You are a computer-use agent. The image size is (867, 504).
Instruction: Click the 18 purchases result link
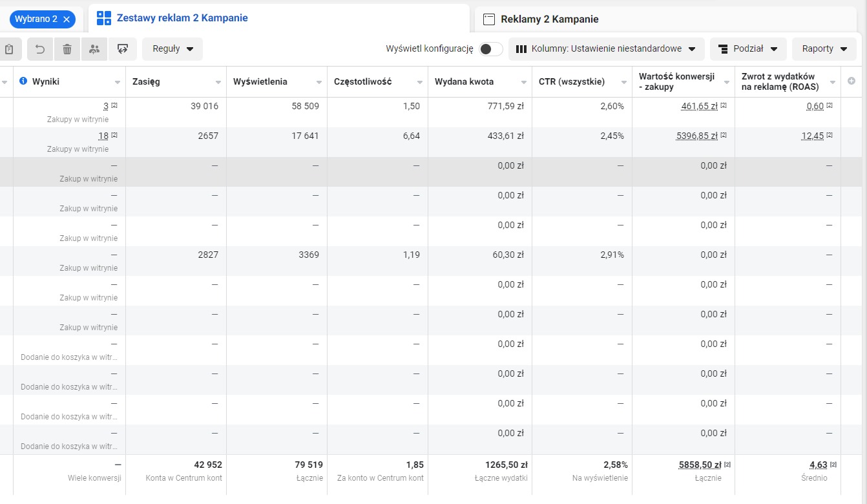pos(103,136)
